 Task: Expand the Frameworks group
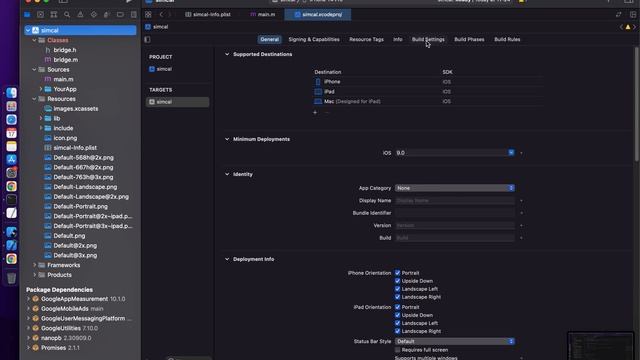point(34,265)
